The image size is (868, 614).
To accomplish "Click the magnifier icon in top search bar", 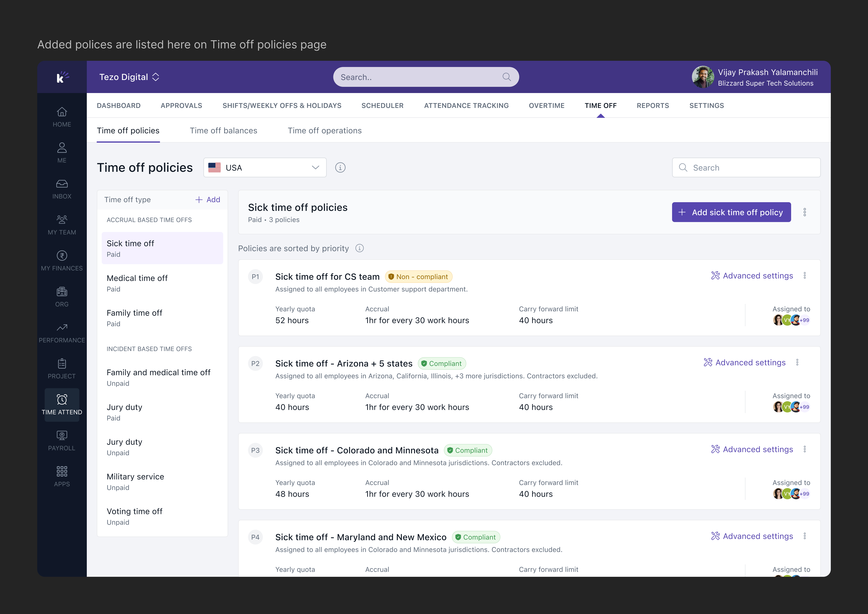I will 507,77.
